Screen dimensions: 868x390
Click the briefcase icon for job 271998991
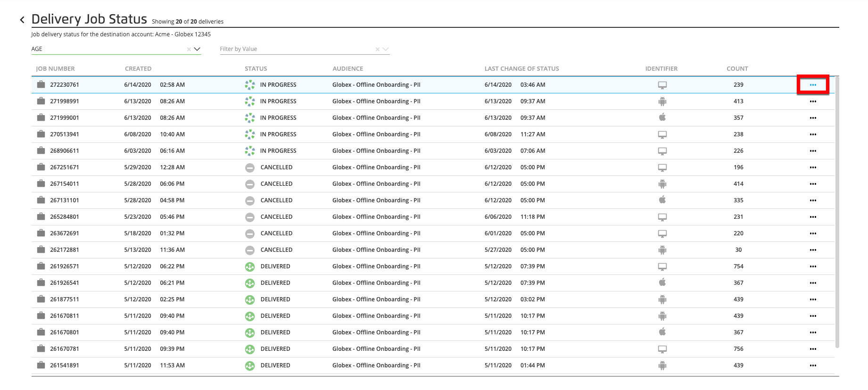[x=41, y=101]
